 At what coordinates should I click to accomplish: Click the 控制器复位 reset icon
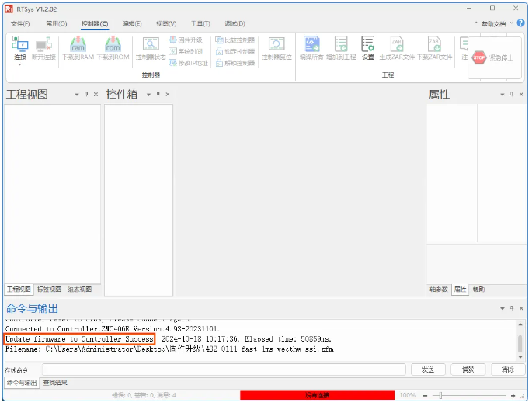click(x=276, y=48)
